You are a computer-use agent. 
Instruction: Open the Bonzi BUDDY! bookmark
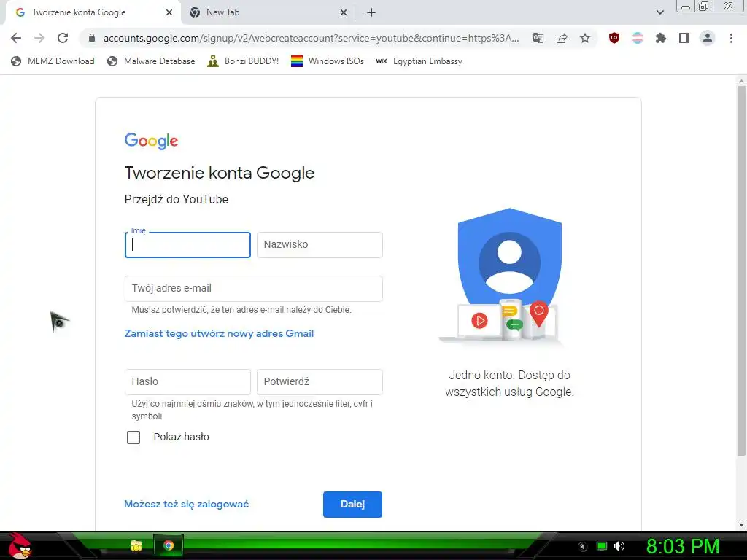coord(243,61)
